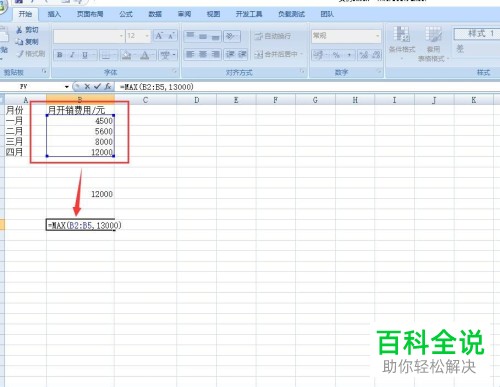Select the column H header
This screenshot has height=387, width=500.
point(355,100)
